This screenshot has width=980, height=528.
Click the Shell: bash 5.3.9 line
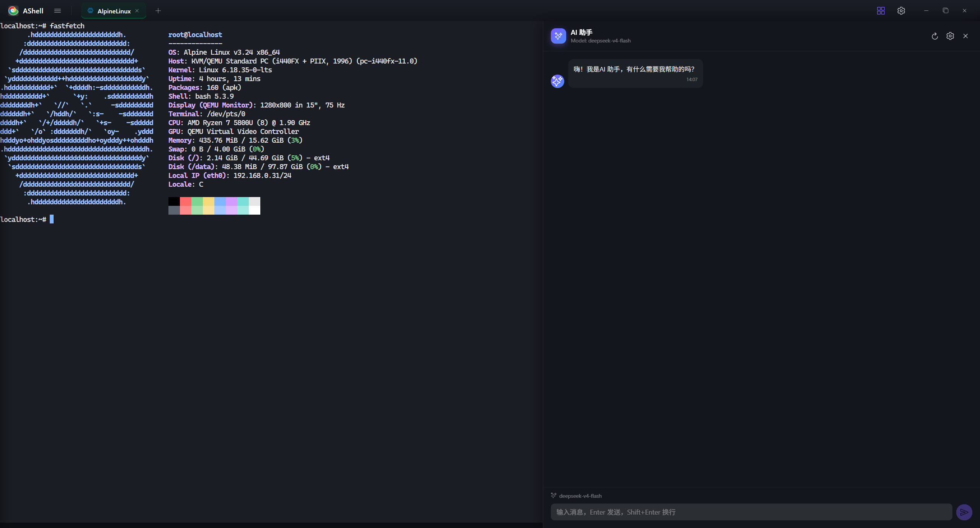tap(201, 96)
